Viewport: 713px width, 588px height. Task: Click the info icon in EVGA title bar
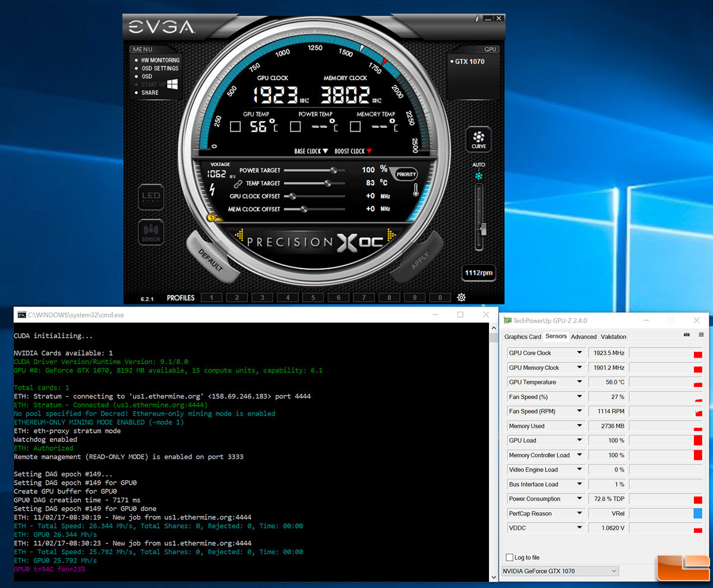(x=477, y=18)
